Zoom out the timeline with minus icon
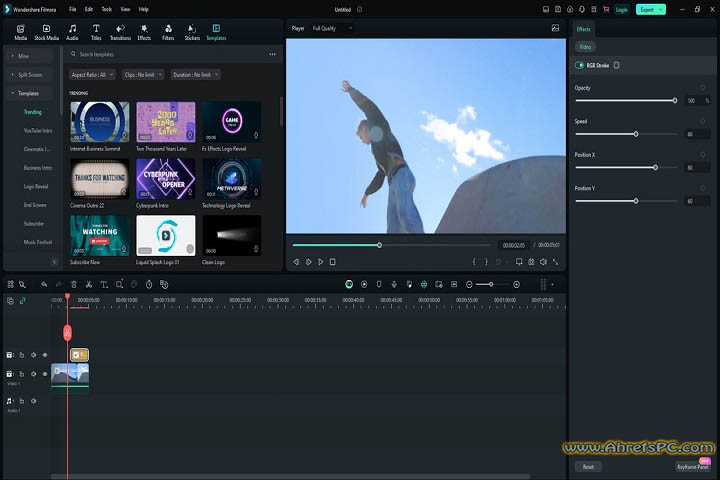720x480 pixels. coord(469,285)
